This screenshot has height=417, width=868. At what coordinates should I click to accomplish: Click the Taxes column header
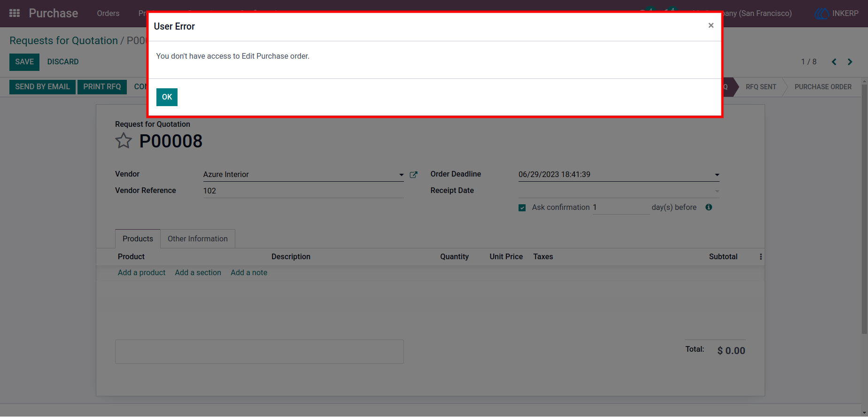pyautogui.click(x=543, y=257)
